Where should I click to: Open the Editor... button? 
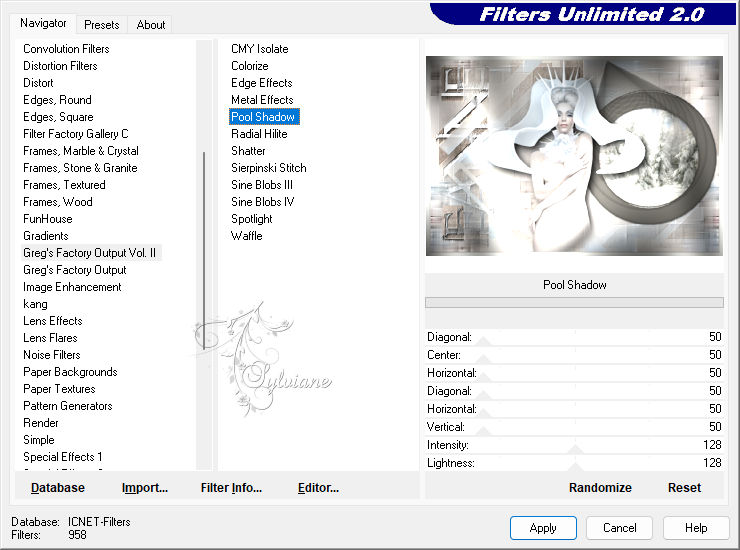click(318, 487)
